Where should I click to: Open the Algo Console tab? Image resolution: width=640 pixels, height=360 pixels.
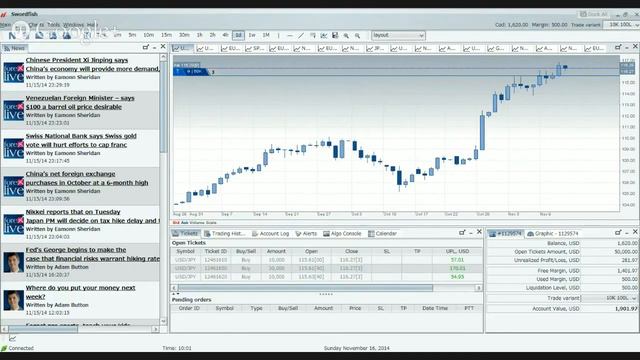(x=342, y=233)
